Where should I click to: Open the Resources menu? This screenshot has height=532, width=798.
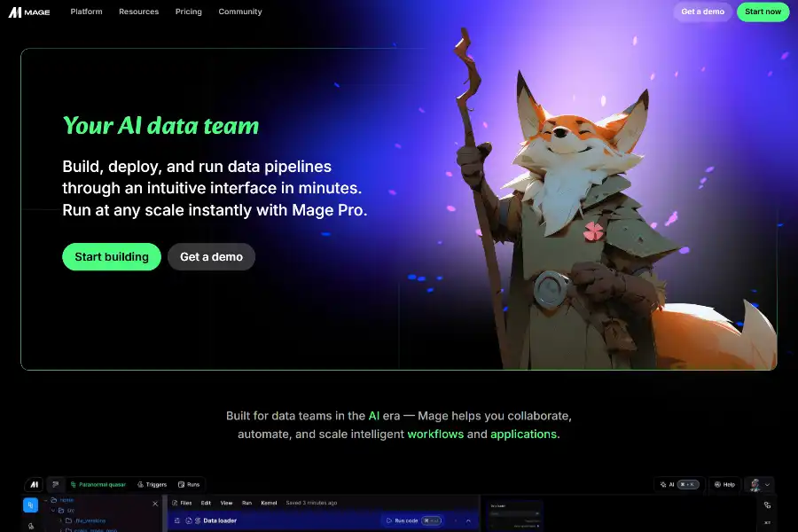pos(139,12)
